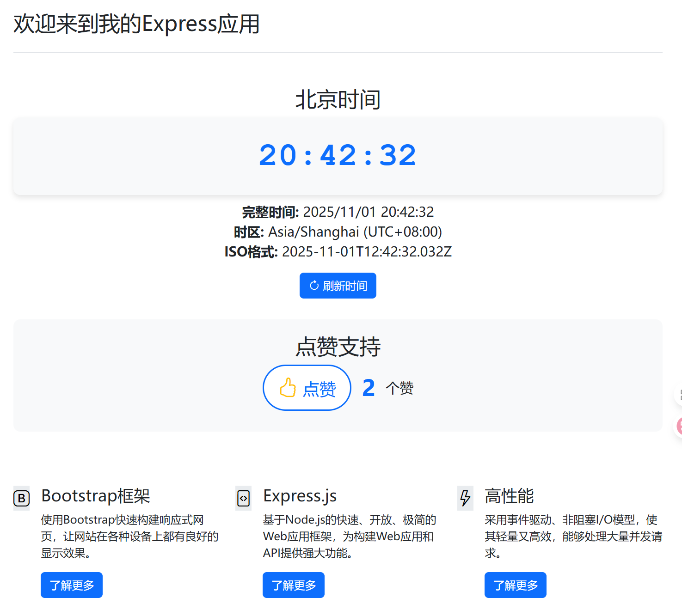The height and width of the screenshot is (616, 682).
Task: Click the blue like count number 2
Action: (369, 388)
